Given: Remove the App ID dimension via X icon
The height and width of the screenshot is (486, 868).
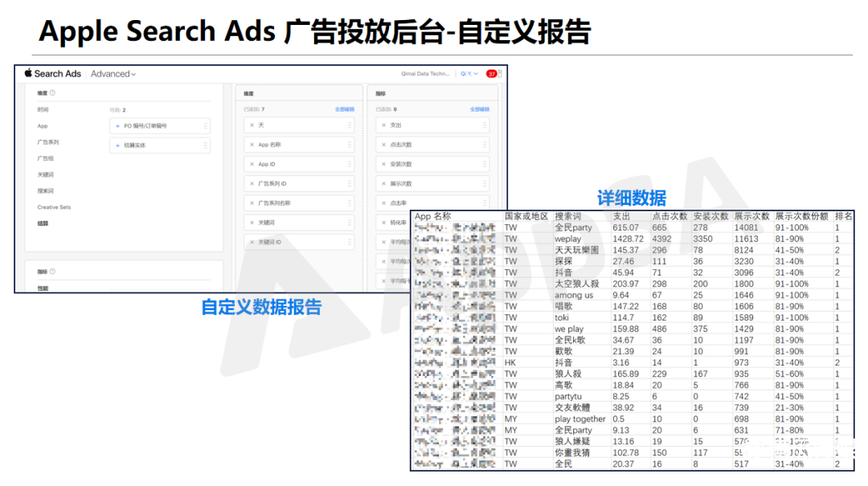Looking at the screenshot, I should [x=252, y=164].
